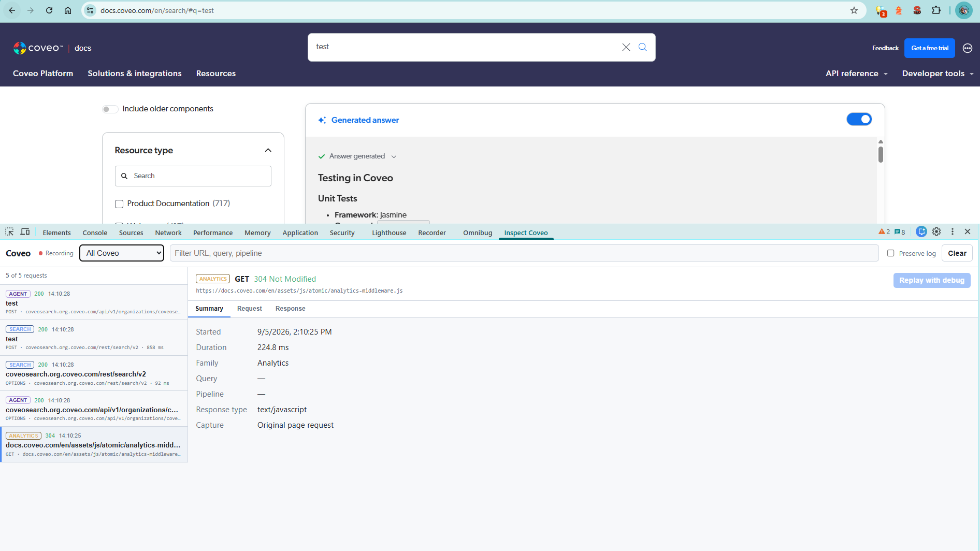Open the Omnibug tab
Image resolution: width=980 pixels, height=551 pixels.
[x=478, y=233]
